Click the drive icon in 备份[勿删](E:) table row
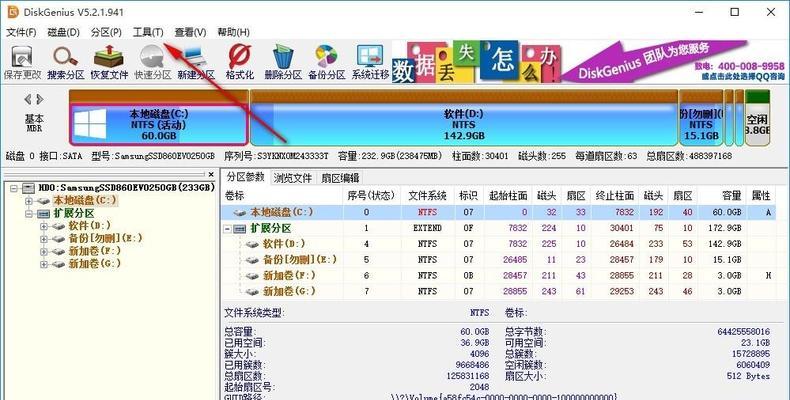790x400 pixels. tap(252, 260)
